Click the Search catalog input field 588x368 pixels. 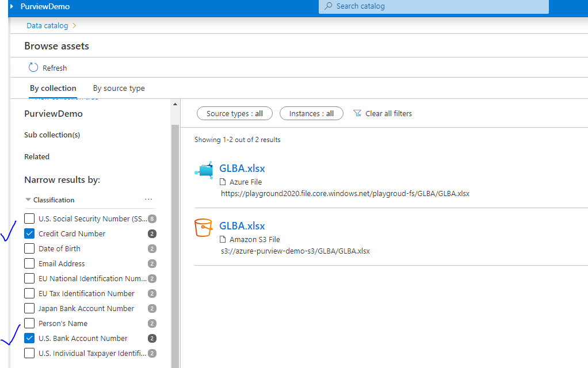click(x=433, y=6)
